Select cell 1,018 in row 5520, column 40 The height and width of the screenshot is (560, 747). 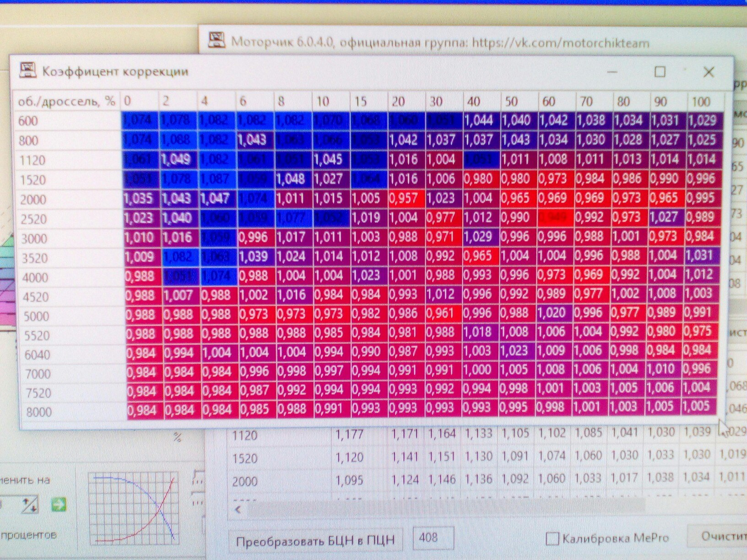[481, 333]
